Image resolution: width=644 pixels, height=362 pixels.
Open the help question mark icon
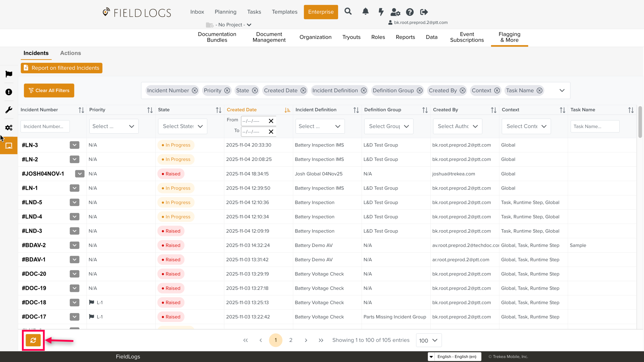pos(410,12)
